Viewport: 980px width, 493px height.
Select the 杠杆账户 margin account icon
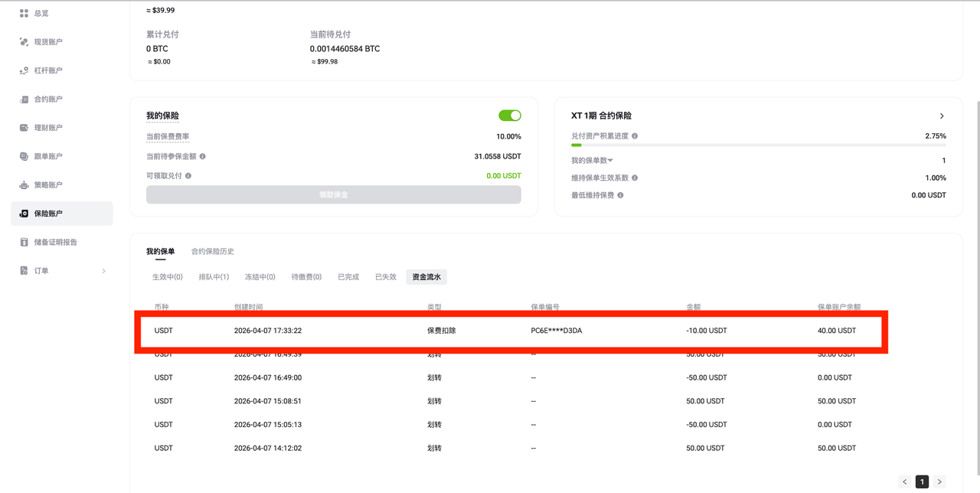[24, 70]
